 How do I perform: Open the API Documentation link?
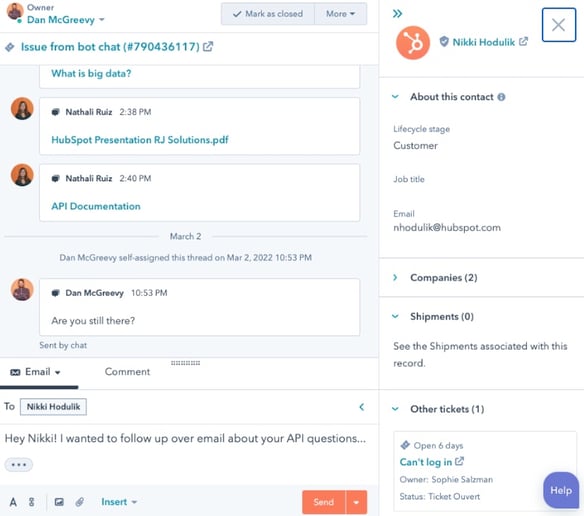click(96, 206)
